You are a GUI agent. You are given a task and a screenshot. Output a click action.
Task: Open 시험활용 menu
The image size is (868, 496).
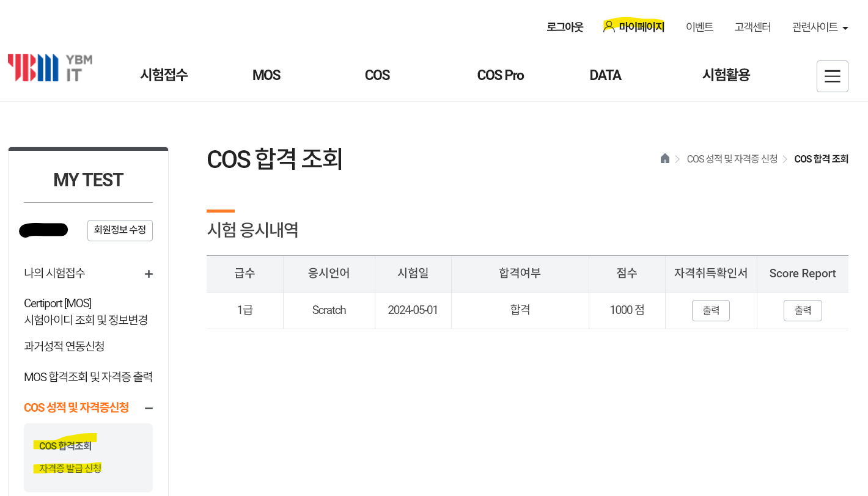point(726,75)
